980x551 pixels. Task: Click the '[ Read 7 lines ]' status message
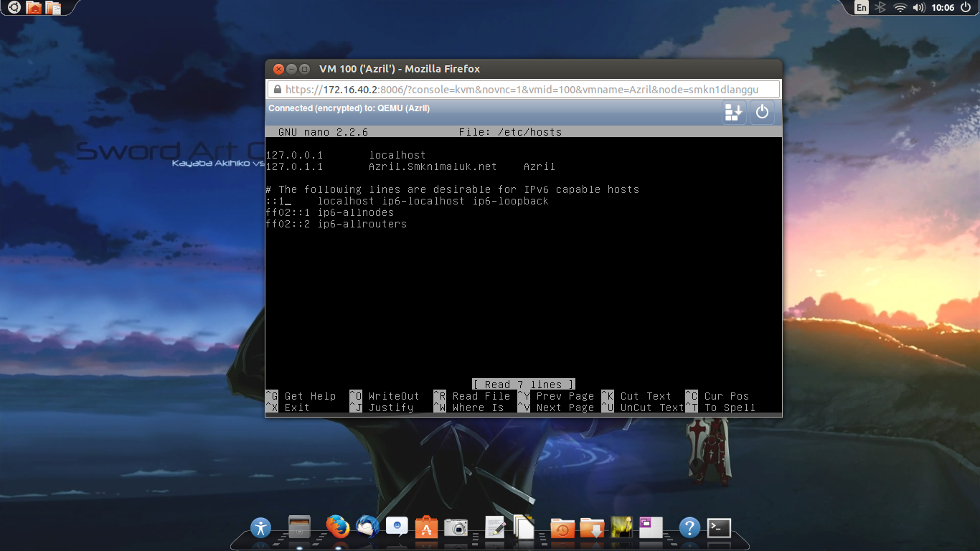tap(524, 385)
